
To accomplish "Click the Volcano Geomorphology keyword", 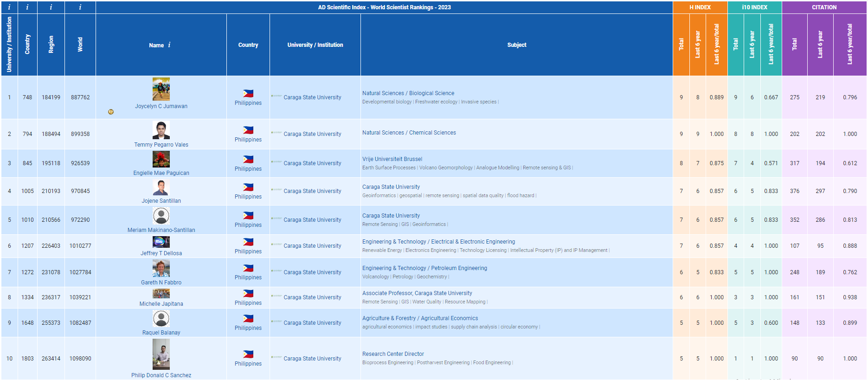I will (x=446, y=167).
